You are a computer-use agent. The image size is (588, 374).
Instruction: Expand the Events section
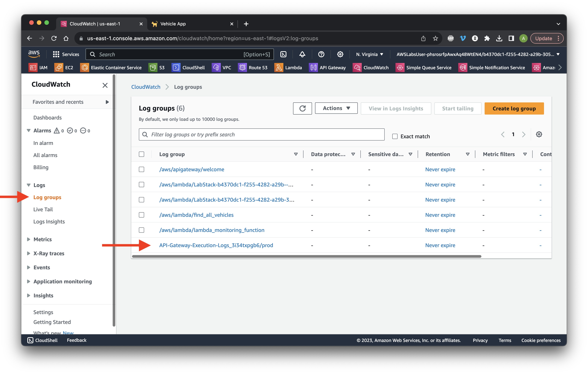point(29,267)
